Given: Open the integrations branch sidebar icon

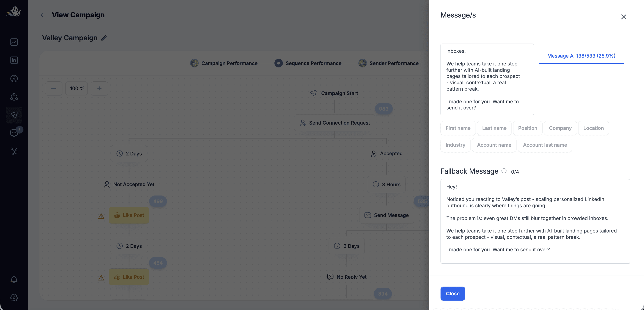Looking at the screenshot, I should [14, 151].
